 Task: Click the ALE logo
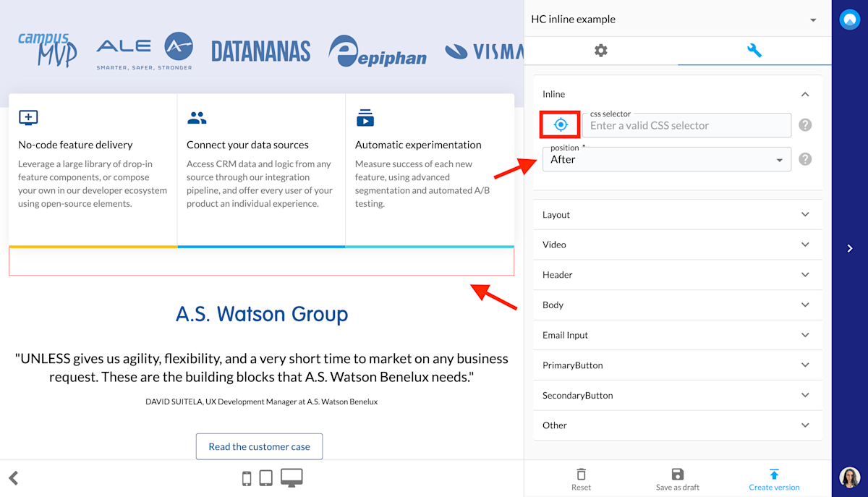(145, 51)
